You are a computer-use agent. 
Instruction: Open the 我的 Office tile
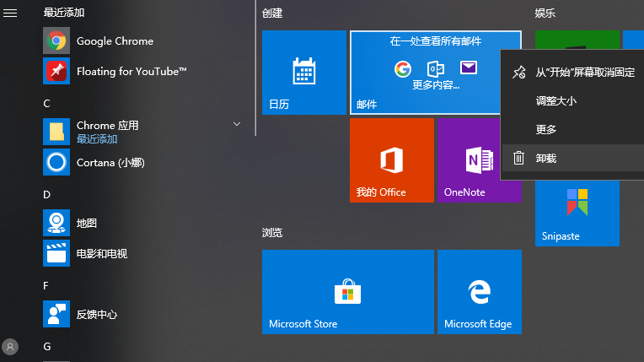[x=392, y=160]
